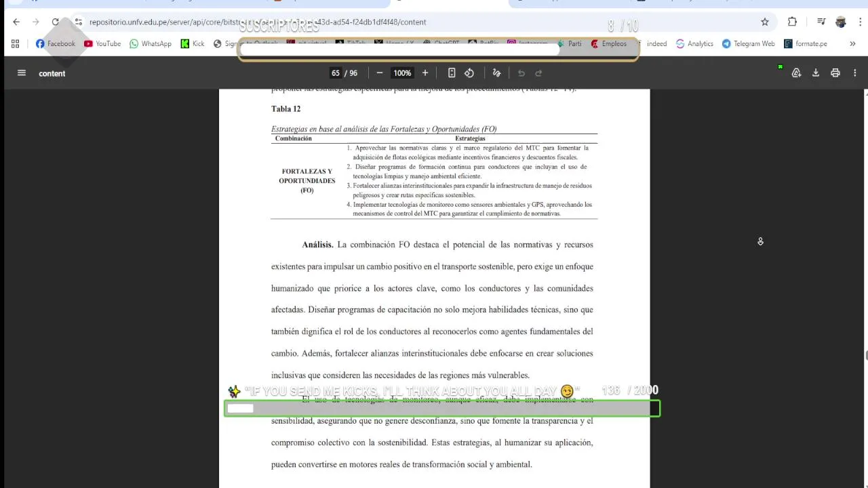Select the PDF draw annotation tool
The image size is (868, 488).
coord(496,73)
